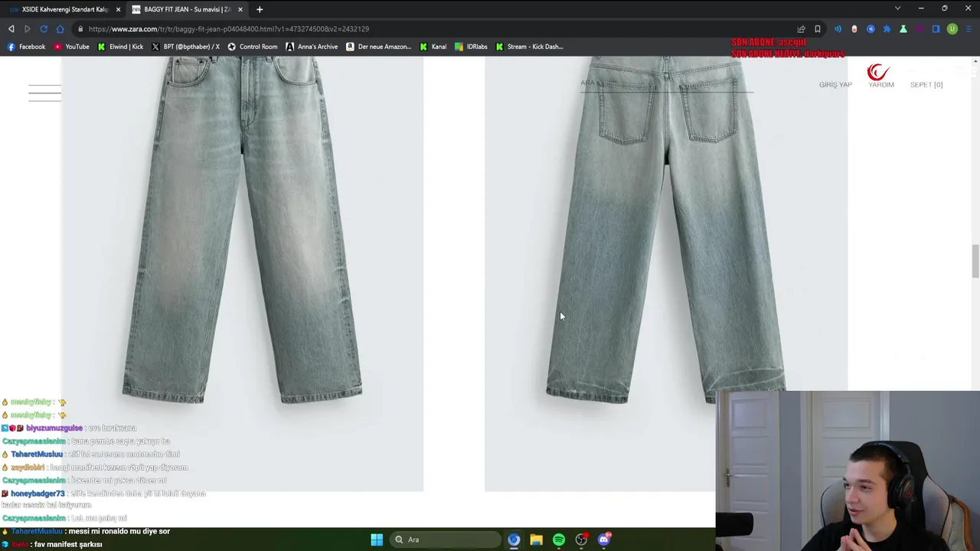
Task: Open the green U profile avatar
Action: (x=952, y=29)
